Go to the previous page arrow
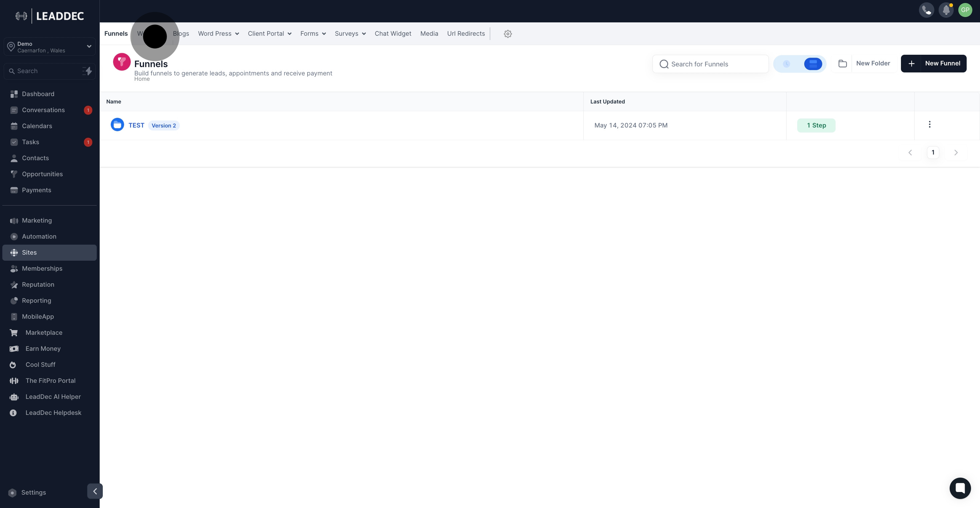Screen dimensions: 980x508 (910, 153)
